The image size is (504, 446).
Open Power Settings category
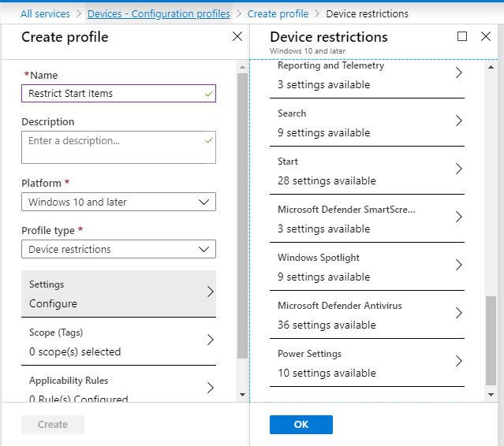(367, 363)
